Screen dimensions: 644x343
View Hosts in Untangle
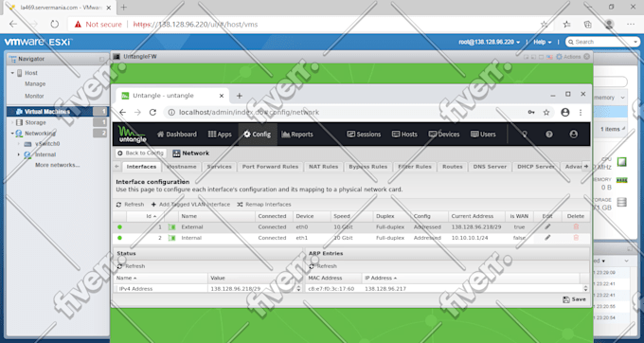click(404, 135)
